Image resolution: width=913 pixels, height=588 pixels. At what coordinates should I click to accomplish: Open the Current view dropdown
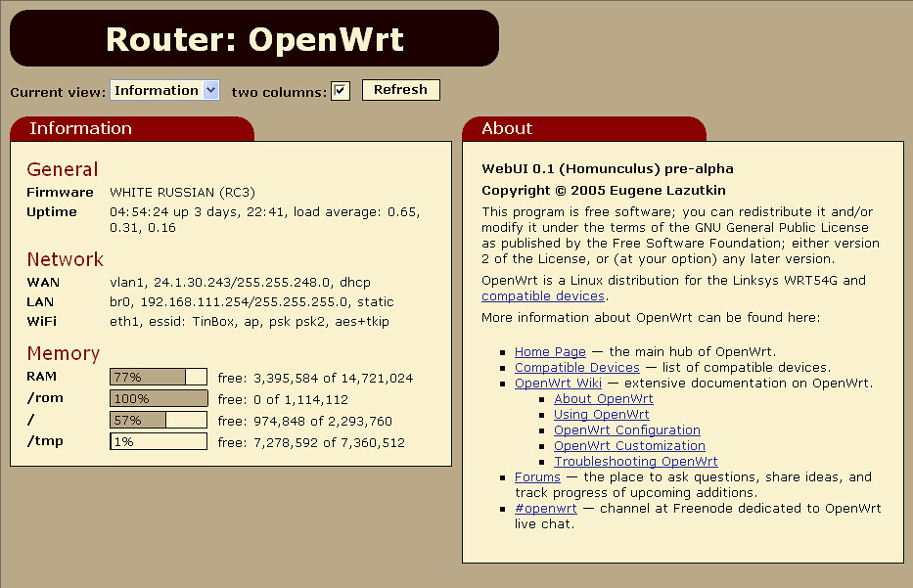[164, 90]
